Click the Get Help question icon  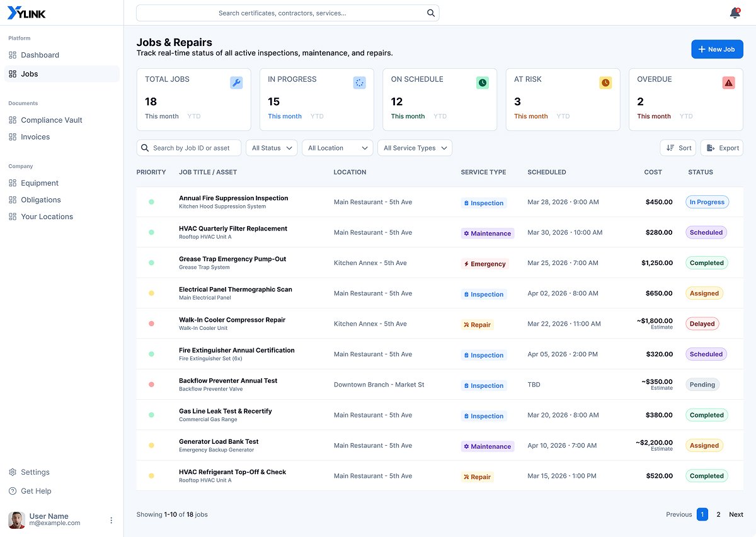(13, 491)
